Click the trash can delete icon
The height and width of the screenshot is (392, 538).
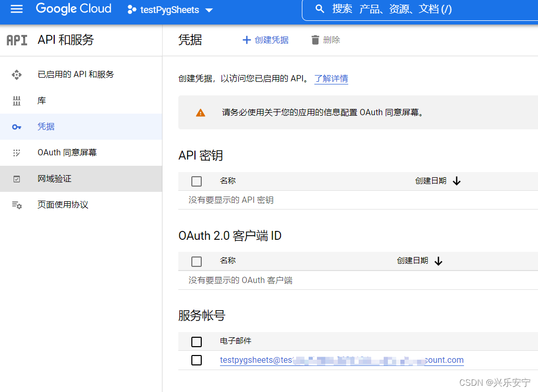click(315, 40)
